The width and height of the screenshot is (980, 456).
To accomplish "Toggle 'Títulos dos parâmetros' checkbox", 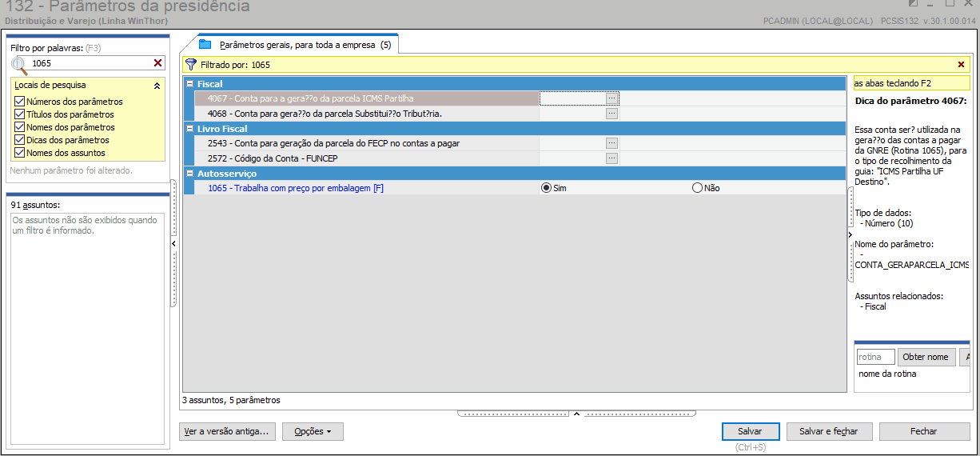I will (x=20, y=114).
